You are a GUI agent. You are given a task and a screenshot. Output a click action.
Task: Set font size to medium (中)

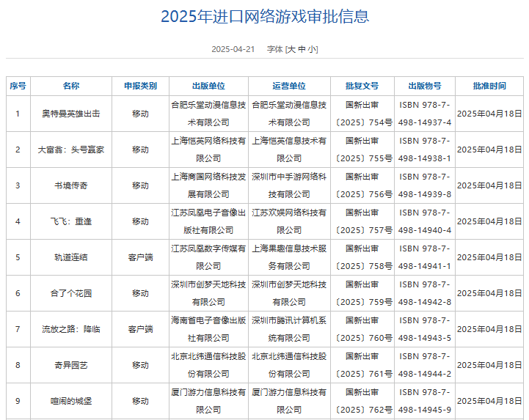click(302, 49)
